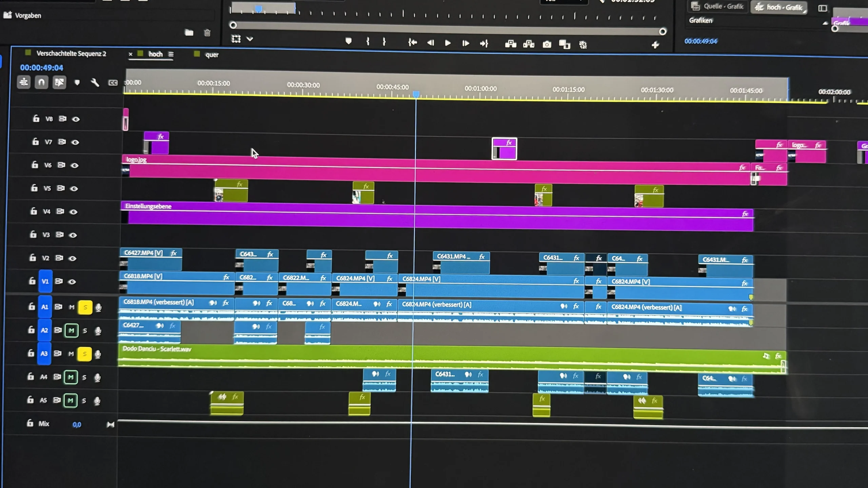This screenshot has width=868, height=488.
Task: Click the Mark In bracket icon
Action: 368,41
